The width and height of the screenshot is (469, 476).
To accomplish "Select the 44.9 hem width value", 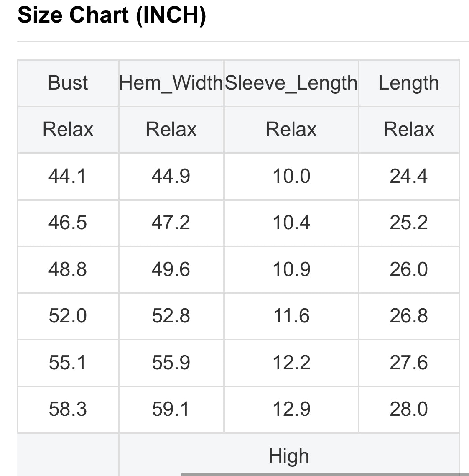I will tap(171, 176).
